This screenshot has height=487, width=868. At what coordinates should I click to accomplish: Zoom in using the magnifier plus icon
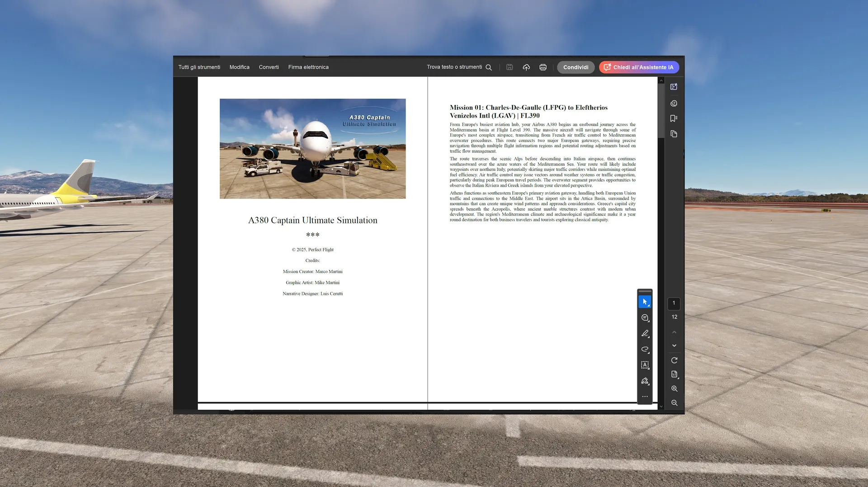[674, 388]
